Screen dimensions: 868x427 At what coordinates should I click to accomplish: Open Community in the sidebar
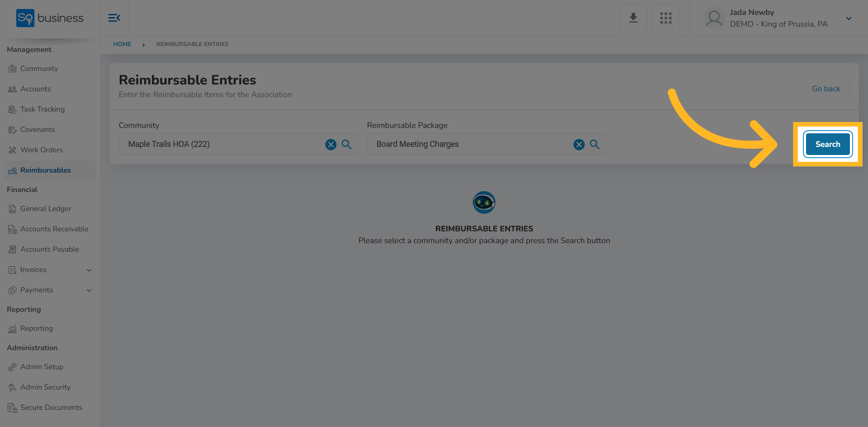(x=39, y=69)
